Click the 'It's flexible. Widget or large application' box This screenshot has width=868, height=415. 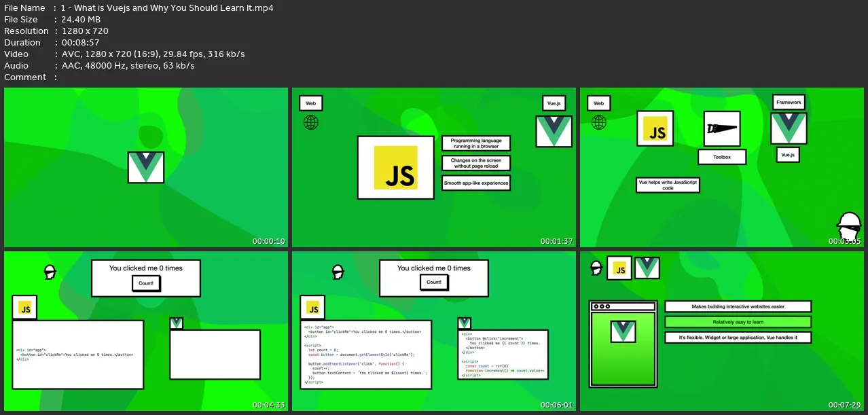coord(738,338)
